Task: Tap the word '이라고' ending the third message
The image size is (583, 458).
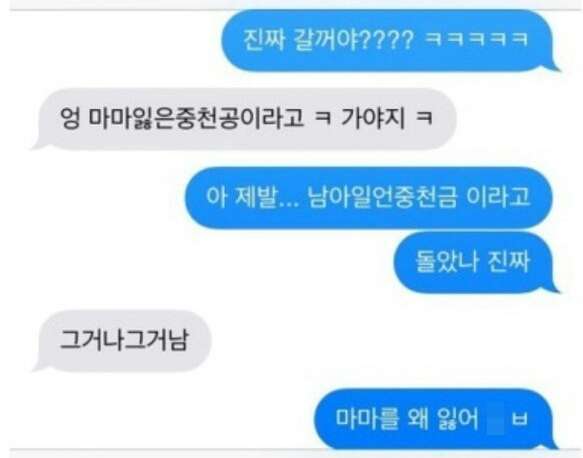Action: (498, 197)
